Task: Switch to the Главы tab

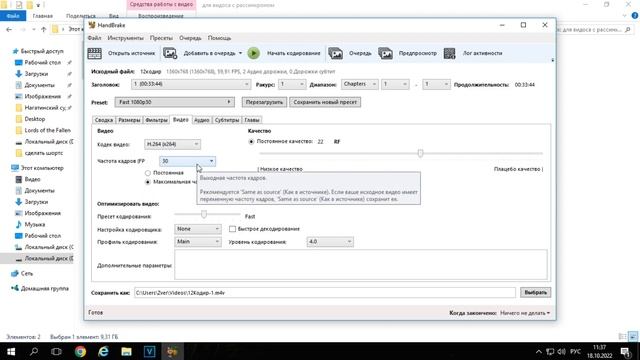Action: [x=252, y=120]
